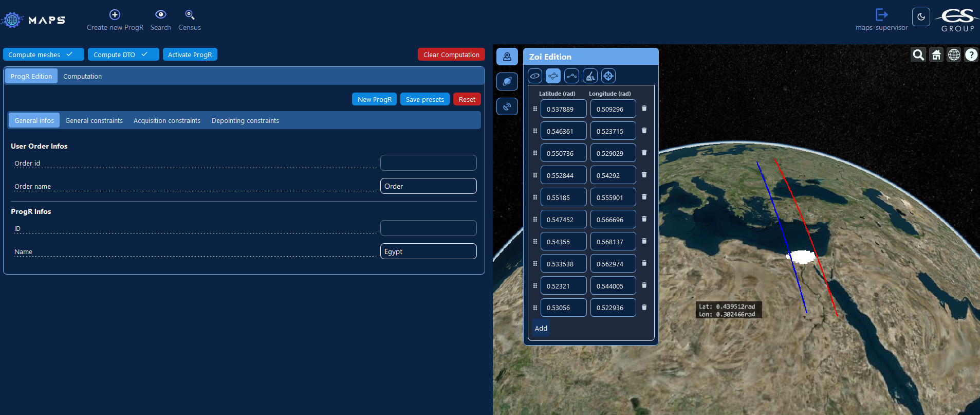Delete the point with latitude 0.53056
This screenshot has width=980, height=415.
click(x=644, y=308)
